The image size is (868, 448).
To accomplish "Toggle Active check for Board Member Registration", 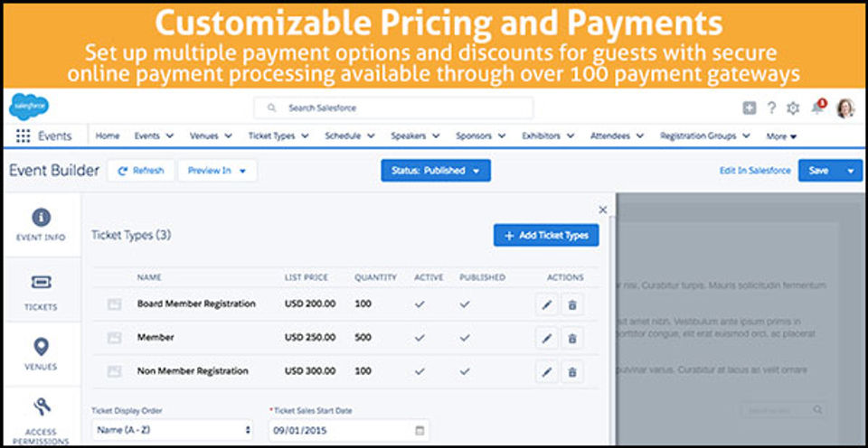I will coord(420,303).
